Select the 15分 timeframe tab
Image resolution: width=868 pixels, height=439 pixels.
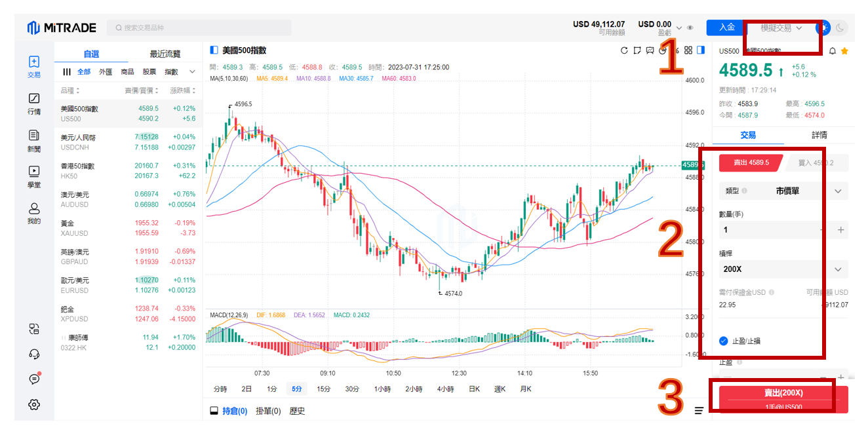point(323,389)
